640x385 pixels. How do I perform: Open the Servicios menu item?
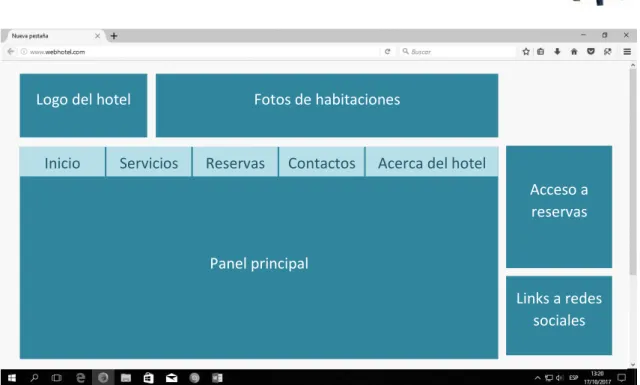149,163
